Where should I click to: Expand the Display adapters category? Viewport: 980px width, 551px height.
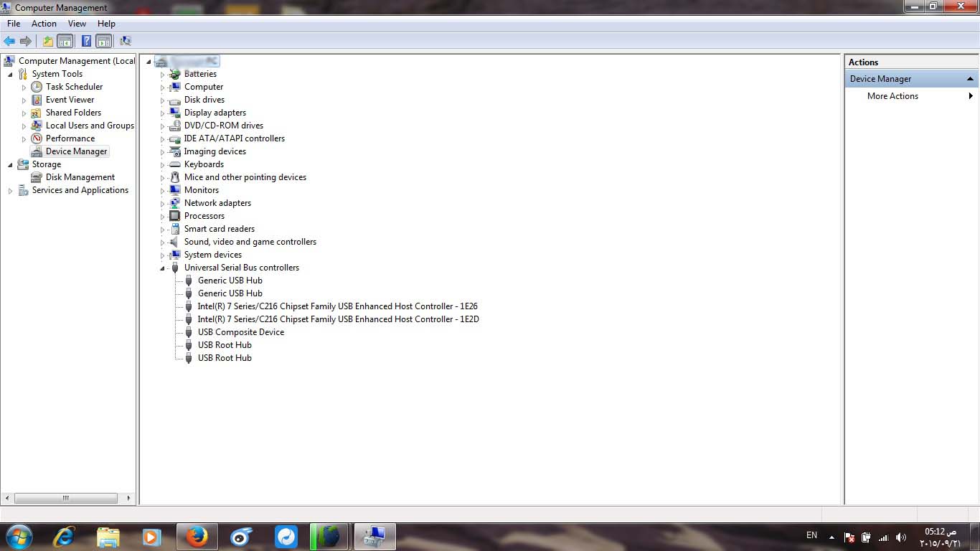(x=163, y=113)
